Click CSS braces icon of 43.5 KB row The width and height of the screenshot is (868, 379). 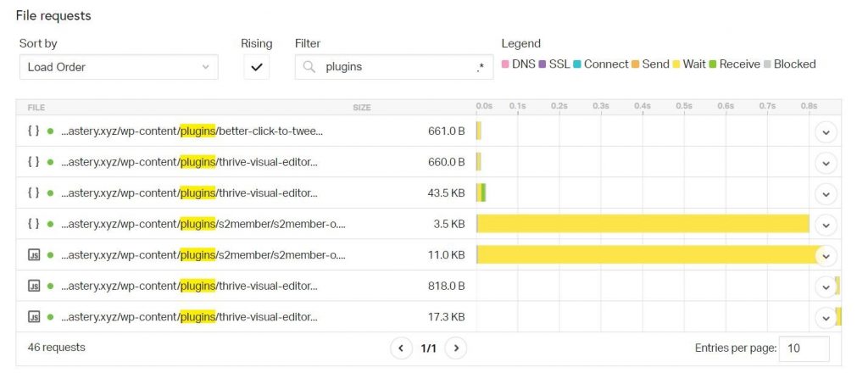tap(34, 193)
